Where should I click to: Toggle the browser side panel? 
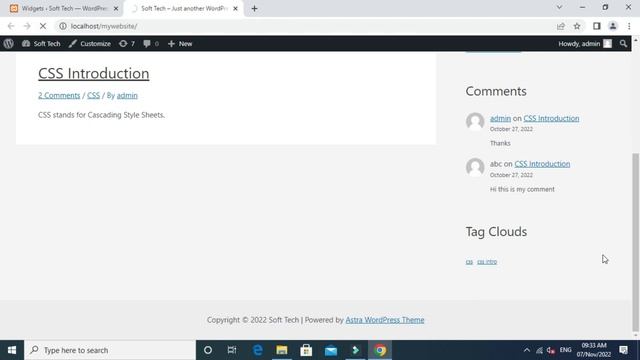click(x=597, y=26)
